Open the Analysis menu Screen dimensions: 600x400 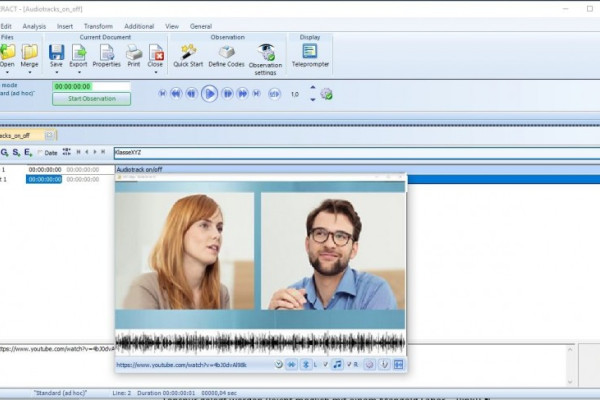click(34, 26)
